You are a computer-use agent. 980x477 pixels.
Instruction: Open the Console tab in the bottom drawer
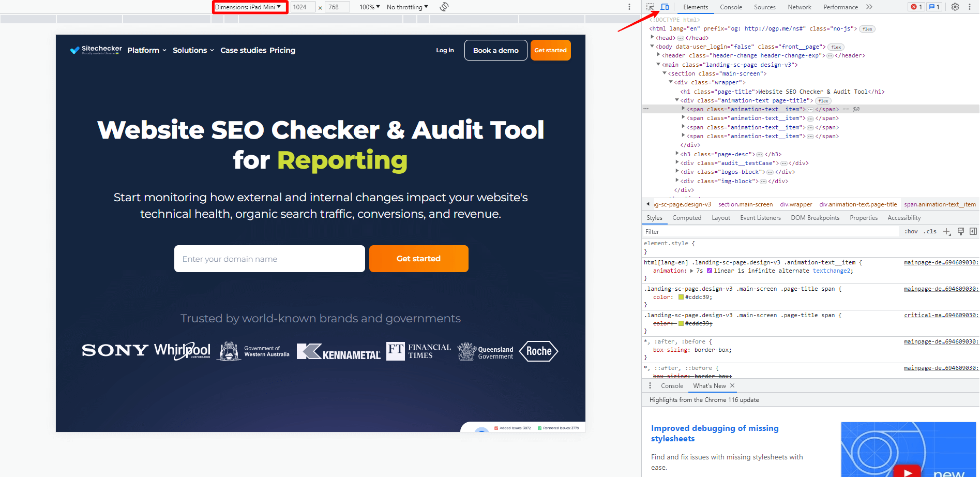pos(672,386)
